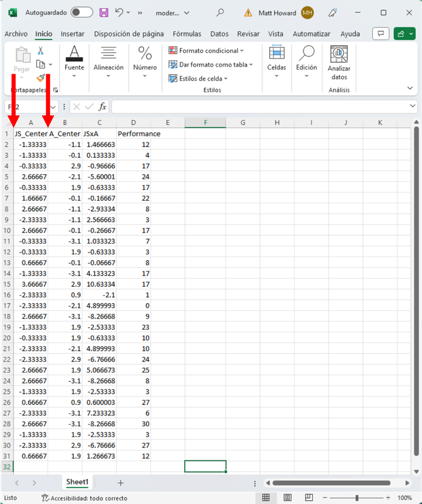Open the search magnifier in title bar
422x504 pixels.
click(x=220, y=12)
